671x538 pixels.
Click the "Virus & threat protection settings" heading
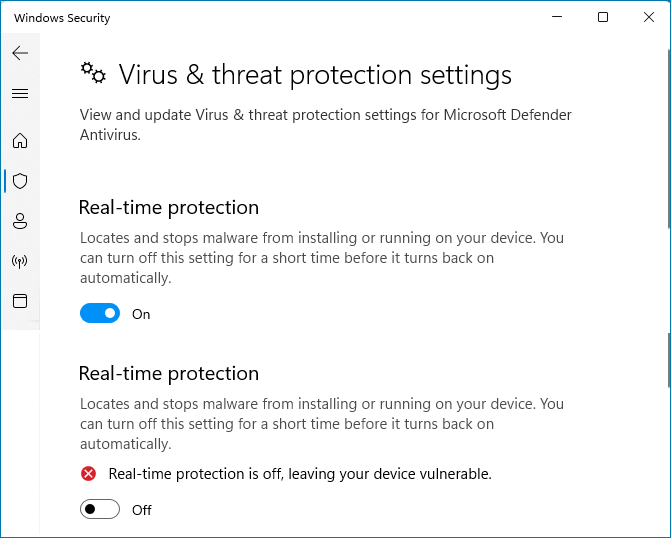pyautogui.click(x=315, y=75)
